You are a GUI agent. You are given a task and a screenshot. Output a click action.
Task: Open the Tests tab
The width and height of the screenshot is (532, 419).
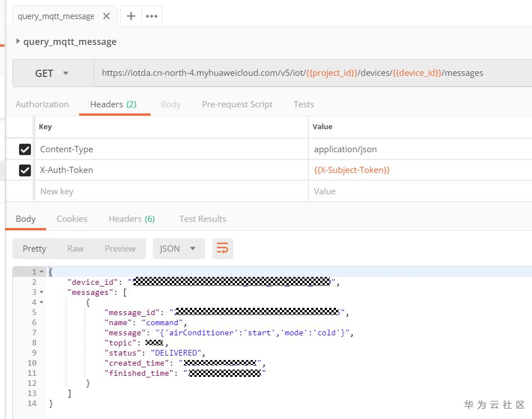pyautogui.click(x=303, y=104)
